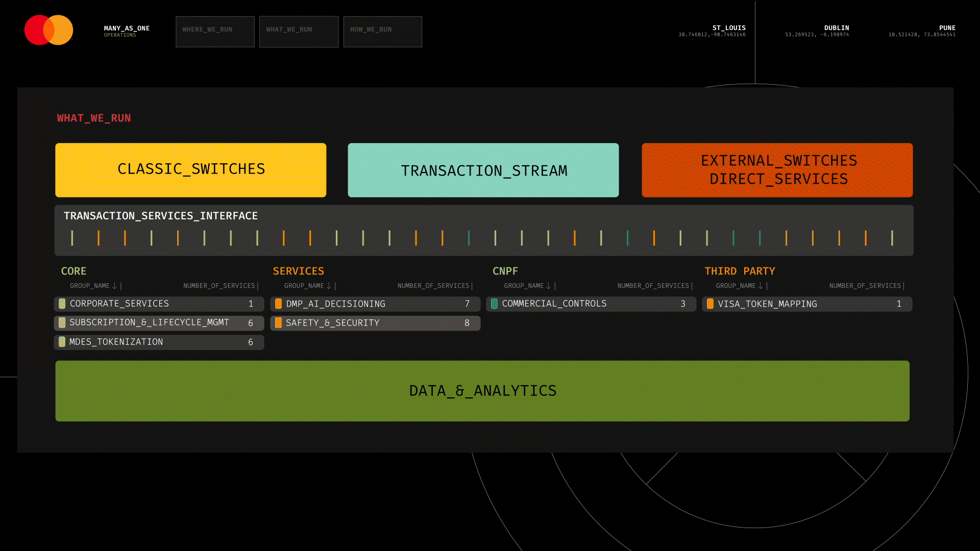Switch to the HOW_WE_RUN tab

click(382, 32)
